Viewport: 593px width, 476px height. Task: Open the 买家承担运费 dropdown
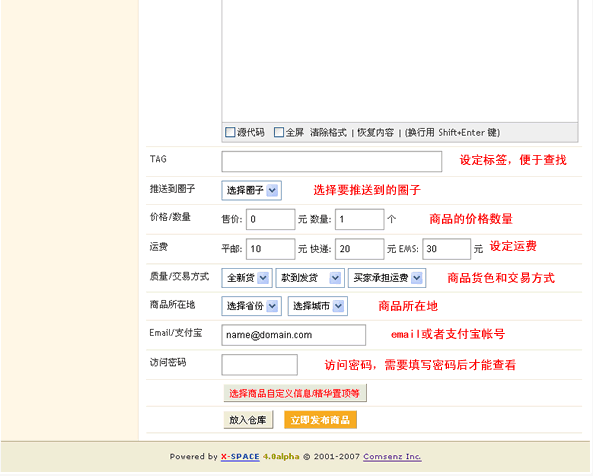coord(387,278)
